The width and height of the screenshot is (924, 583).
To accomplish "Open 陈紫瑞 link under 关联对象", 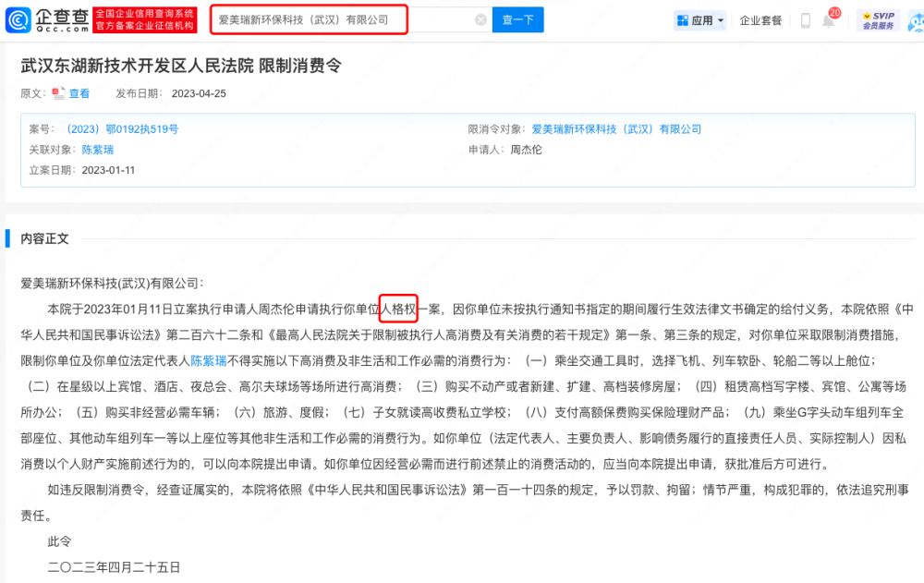I will click(98, 150).
